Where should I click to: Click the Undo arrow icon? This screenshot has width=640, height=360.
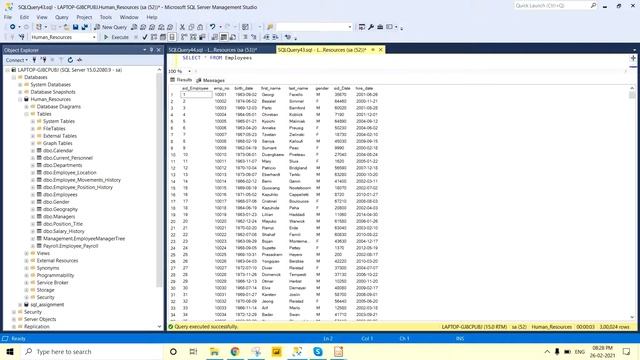[212, 27]
